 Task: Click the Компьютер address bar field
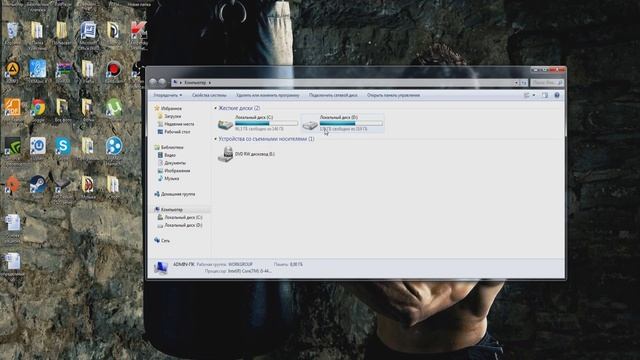pos(345,82)
